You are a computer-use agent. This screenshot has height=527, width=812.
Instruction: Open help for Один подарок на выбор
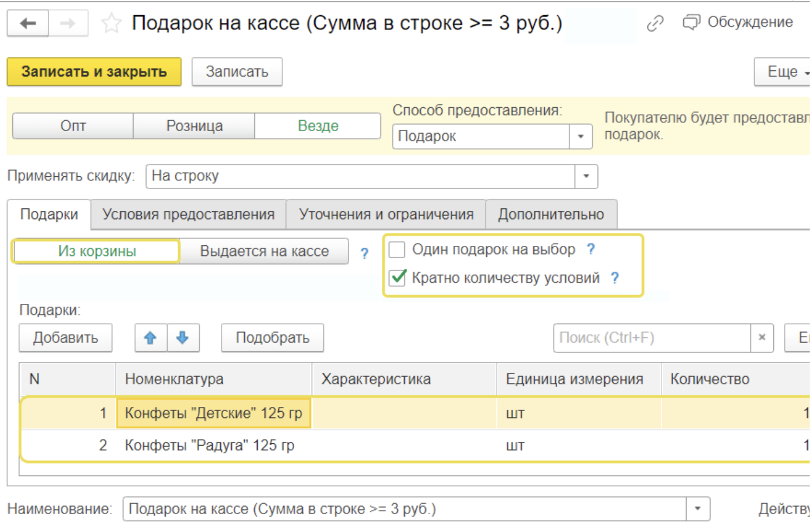click(x=591, y=249)
